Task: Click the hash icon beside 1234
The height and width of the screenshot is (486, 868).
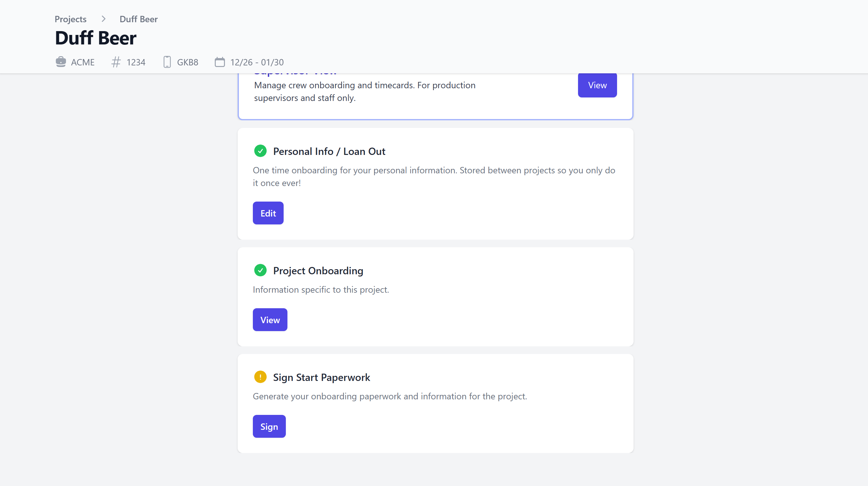Action: click(x=116, y=62)
